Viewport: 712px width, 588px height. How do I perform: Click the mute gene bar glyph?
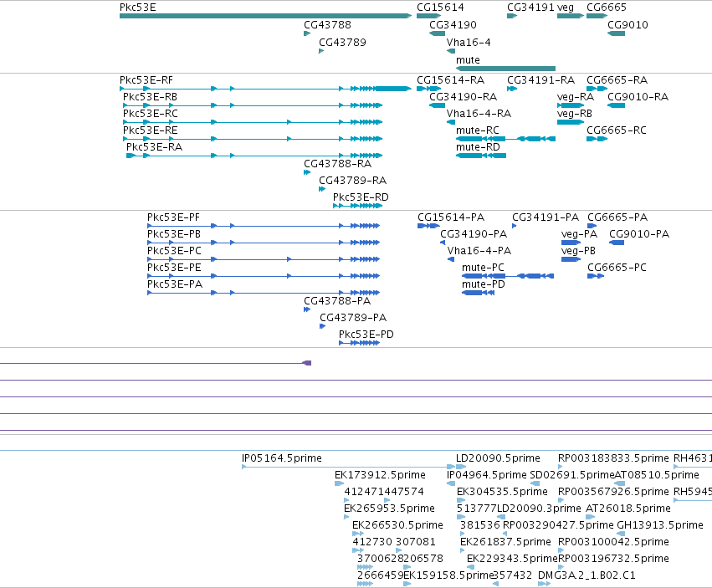(x=505, y=69)
